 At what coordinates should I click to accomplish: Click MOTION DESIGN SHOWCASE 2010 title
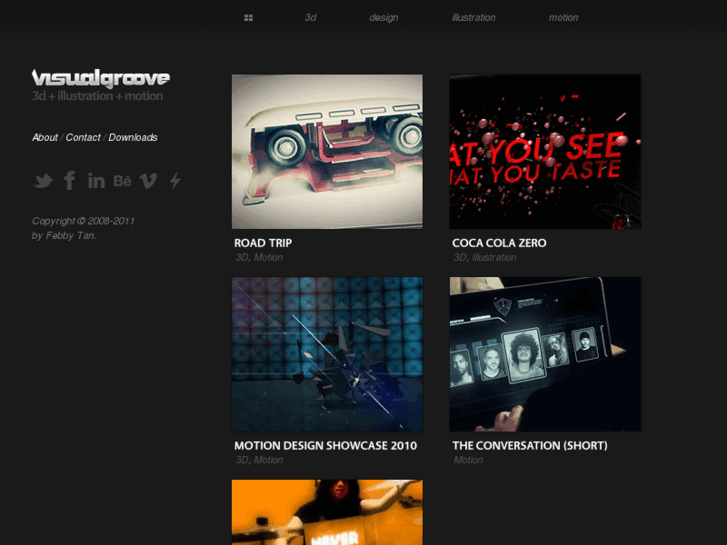coord(325,446)
